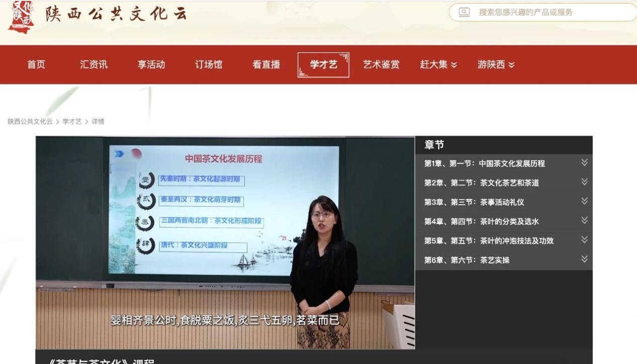Screen dimensions: 637x364
Task: Open 艺术鉴赏 navigation item
Action: tap(381, 64)
